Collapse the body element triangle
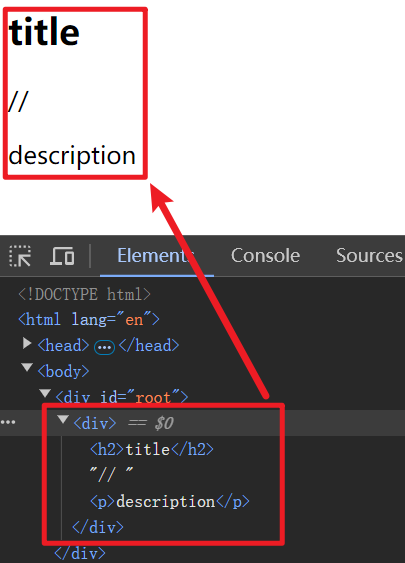 pos(27,367)
